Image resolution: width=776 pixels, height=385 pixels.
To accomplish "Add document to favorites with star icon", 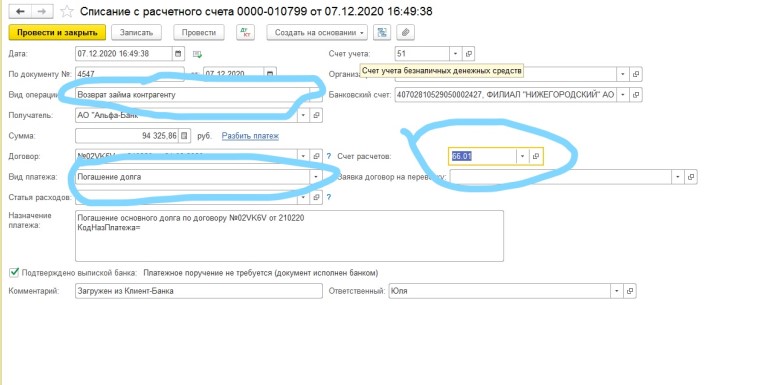I will (66, 11).
